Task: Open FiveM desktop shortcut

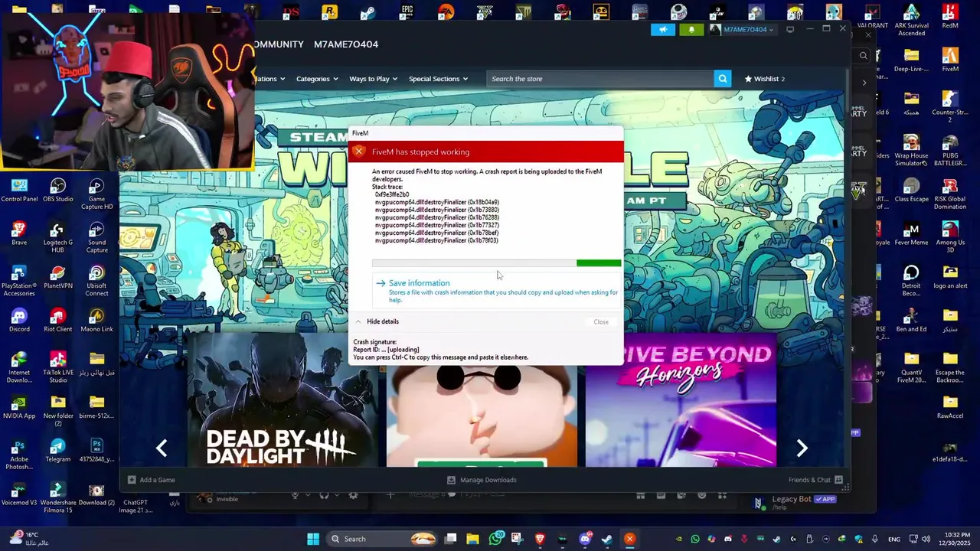Action: pos(950,60)
